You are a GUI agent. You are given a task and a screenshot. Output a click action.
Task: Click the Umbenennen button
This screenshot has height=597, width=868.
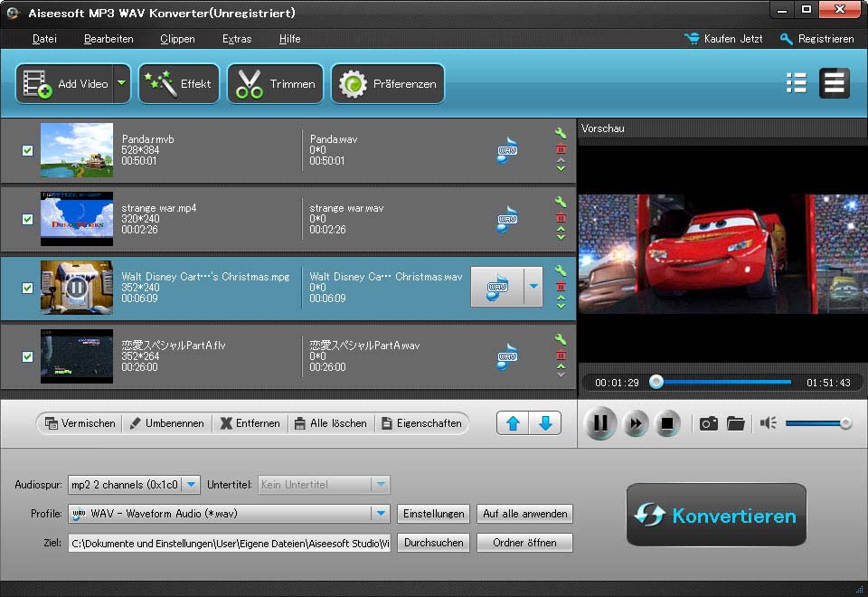point(166,423)
